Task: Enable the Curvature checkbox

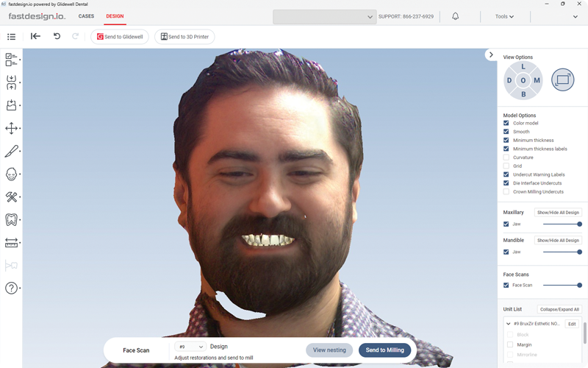Action: [506, 158]
